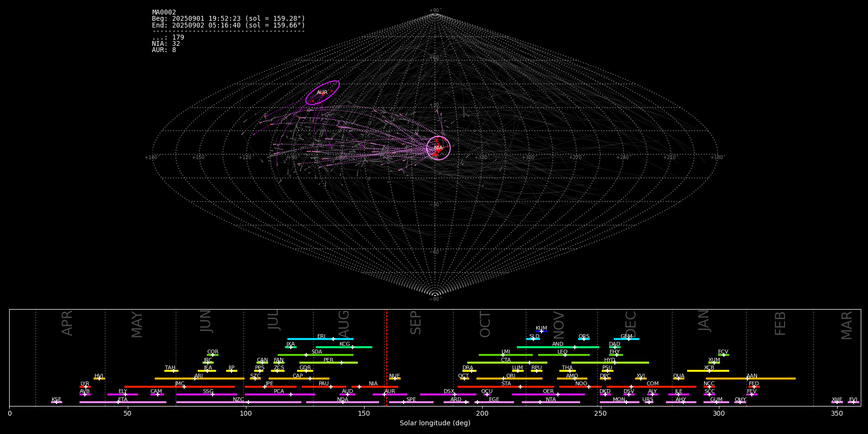Click the AAN shower label on timeline

click(x=752, y=376)
